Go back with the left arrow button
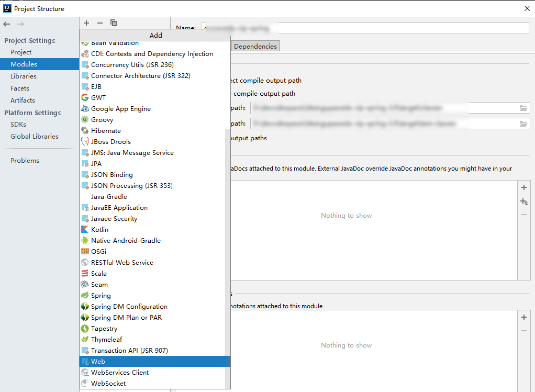Image resolution: width=535 pixels, height=392 pixels. pyautogui.click(x=7, y=24)
